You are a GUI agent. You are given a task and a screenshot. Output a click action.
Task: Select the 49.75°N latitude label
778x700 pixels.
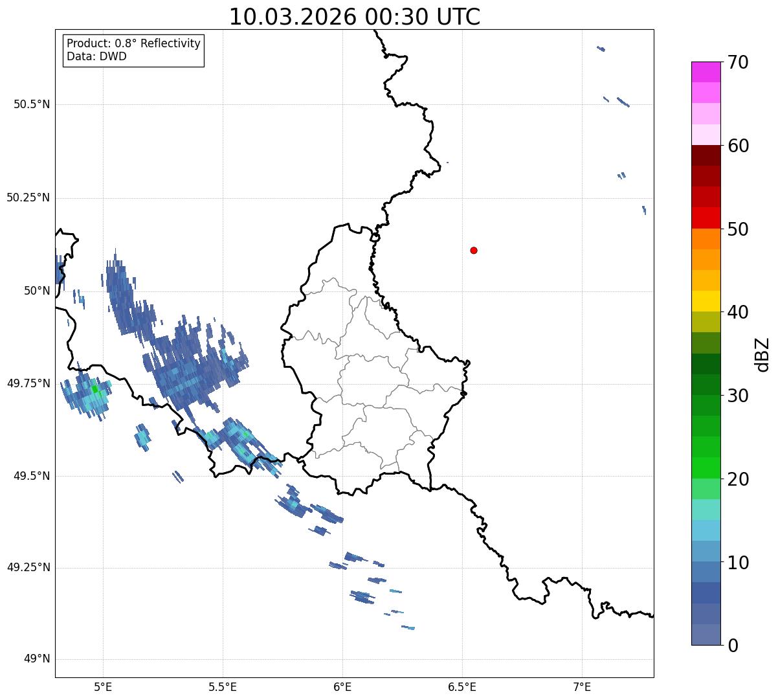pyautogui.click(x=28, y=383)
